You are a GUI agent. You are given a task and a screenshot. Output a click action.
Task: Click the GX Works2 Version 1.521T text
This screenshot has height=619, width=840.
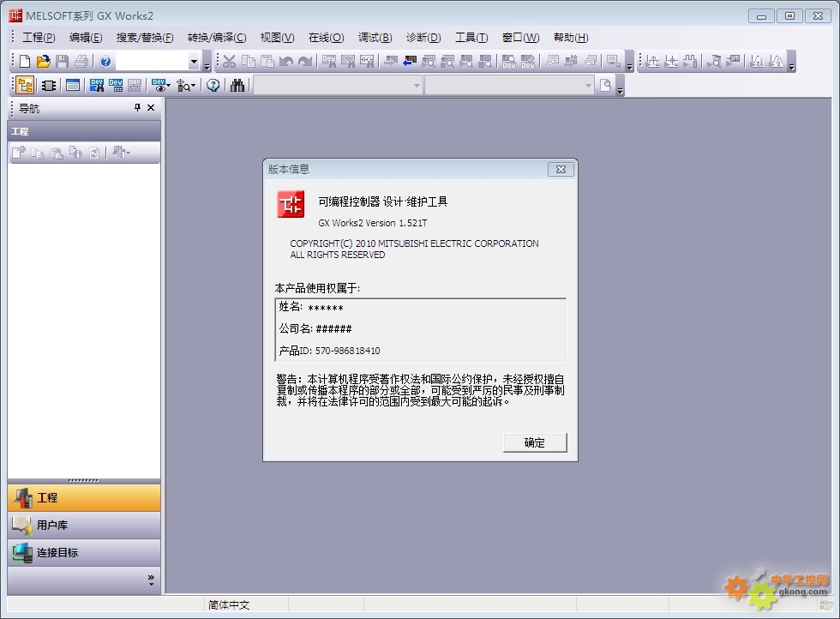tap(373, 223)
